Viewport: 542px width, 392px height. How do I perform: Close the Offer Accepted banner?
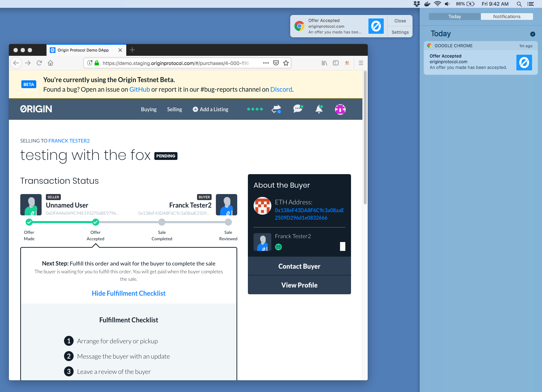(x=400, y=21)
